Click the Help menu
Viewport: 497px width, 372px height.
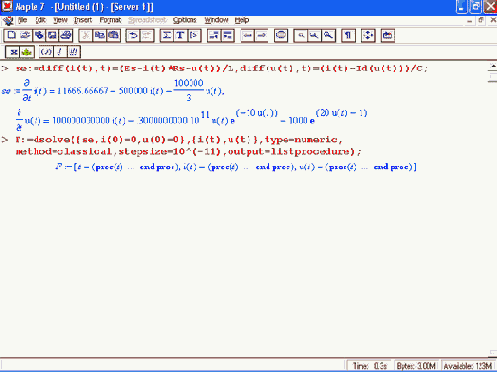tap(242, 20)
